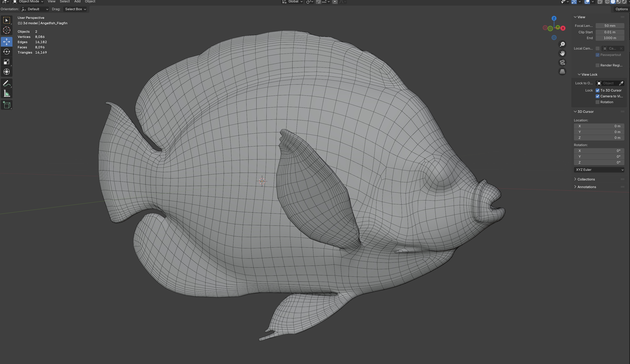Open the XYZ Euler rotation dropdown
Screen dimensions: 630x364
(x=599, y=170)
